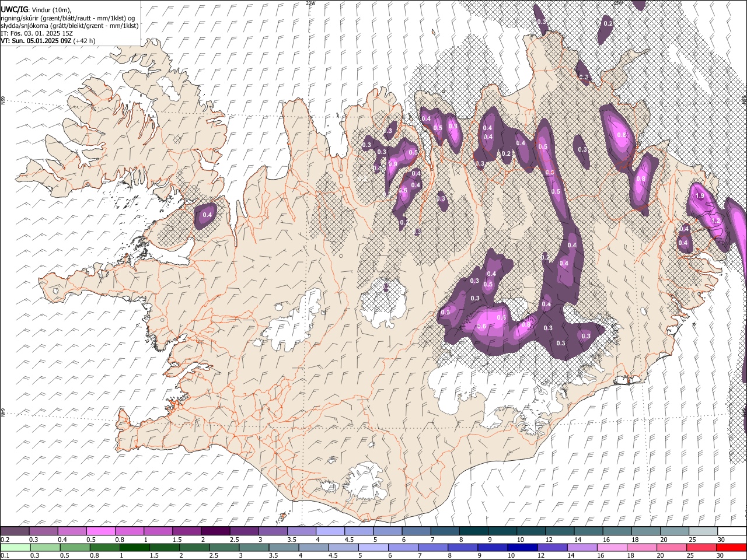This screenshot has width=747, height=560.
Task: Click the deep blue lower swatch at 10
Action: click(x=522, y=547)
